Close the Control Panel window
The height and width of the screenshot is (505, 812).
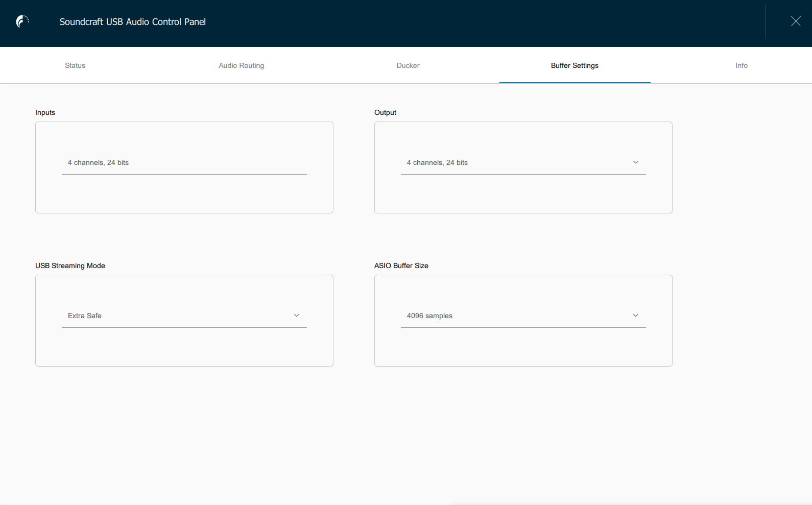coord(796,21)
